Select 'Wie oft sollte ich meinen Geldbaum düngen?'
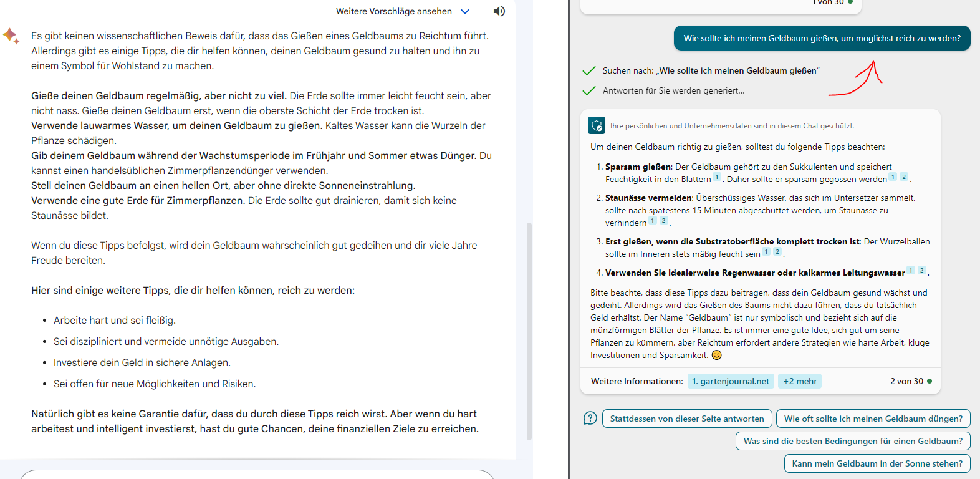 coord(873,419)
